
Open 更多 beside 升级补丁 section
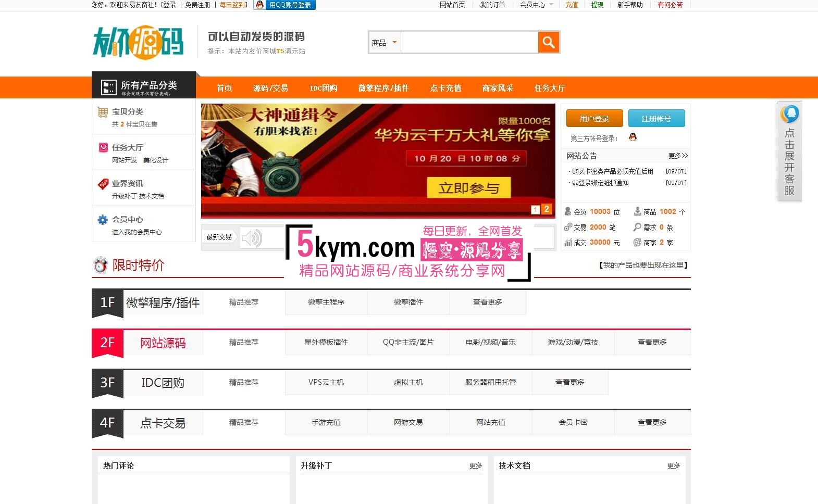coord(476,465)
